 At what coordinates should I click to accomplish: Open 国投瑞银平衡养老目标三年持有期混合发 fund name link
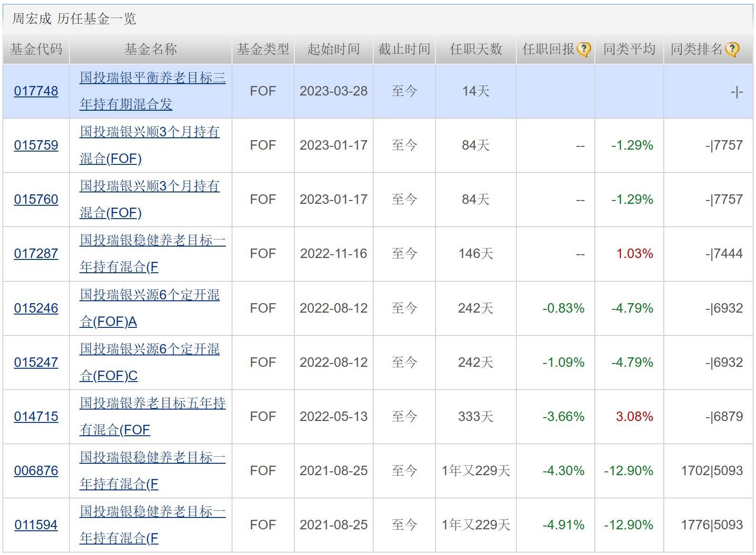pos(153,91)
